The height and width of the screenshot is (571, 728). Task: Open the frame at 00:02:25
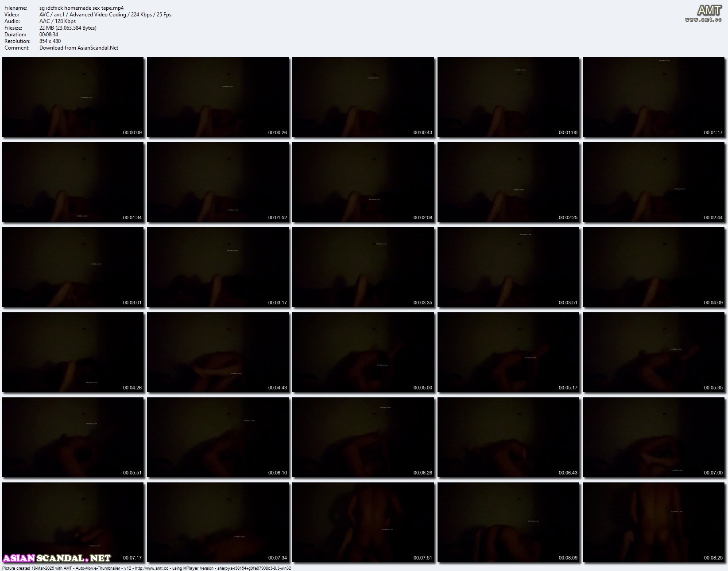tap(508, 182)
